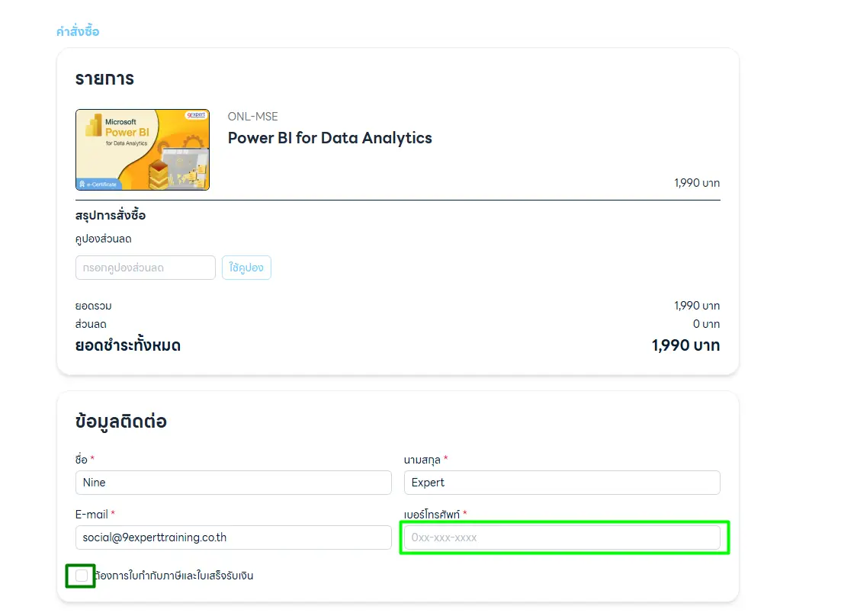Viewport: 841px width, 616px height.
Task: Click the ONL-MSE course code text
Action: point(252,117)
